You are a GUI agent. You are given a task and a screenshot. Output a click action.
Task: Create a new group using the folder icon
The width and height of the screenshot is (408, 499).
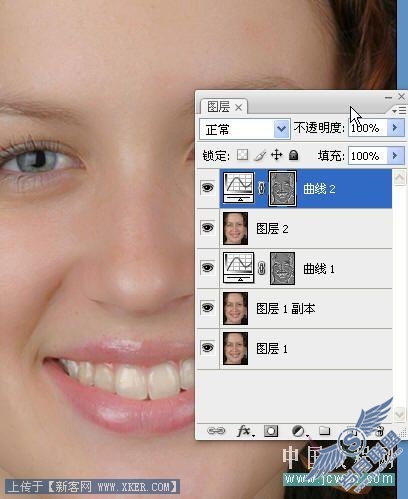[x=324, y=431]
